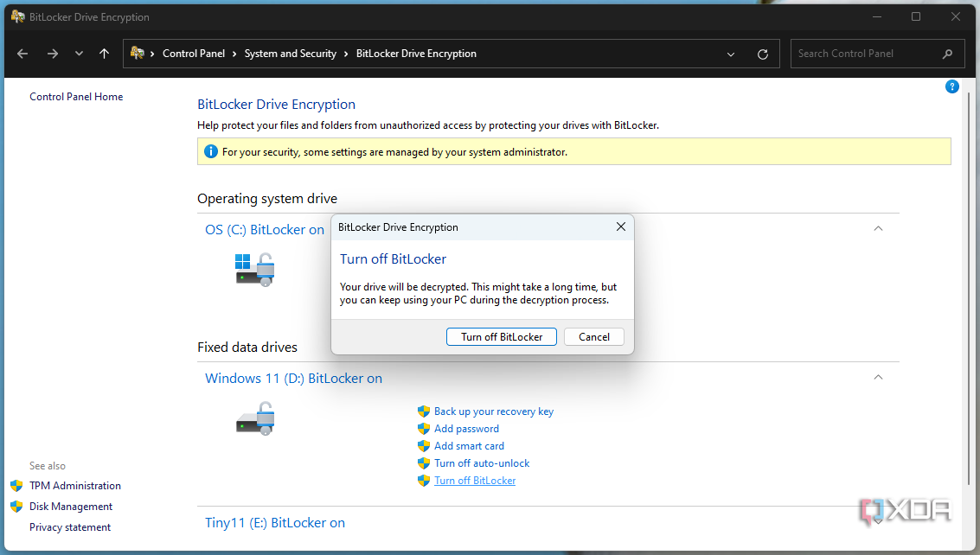Open recent locations dropdown chevron
The image size is (980, 555).
(79, 54)
